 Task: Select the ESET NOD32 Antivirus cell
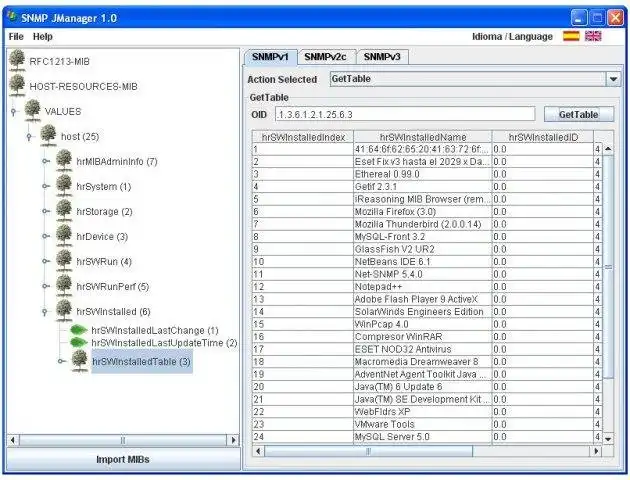(422, 349)
